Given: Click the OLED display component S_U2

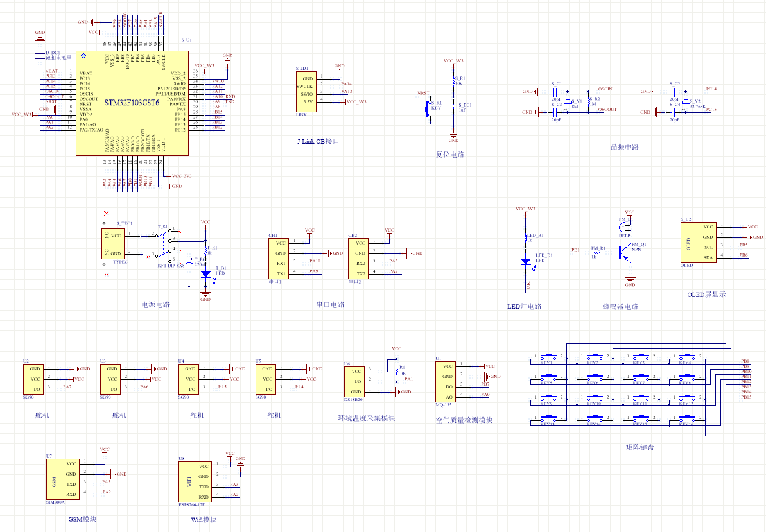Looking at the screenshot, I should 699,243.
